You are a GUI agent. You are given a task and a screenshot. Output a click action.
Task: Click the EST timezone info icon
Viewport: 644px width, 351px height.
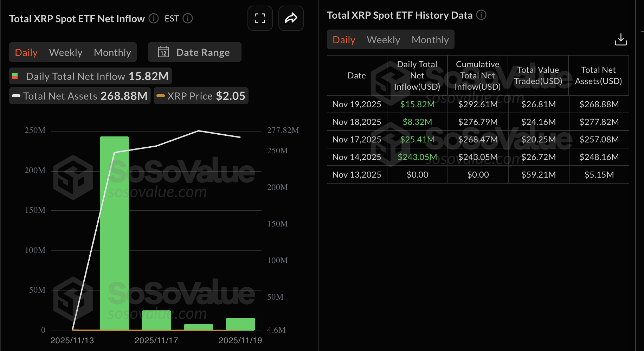[x=188, y=19]
